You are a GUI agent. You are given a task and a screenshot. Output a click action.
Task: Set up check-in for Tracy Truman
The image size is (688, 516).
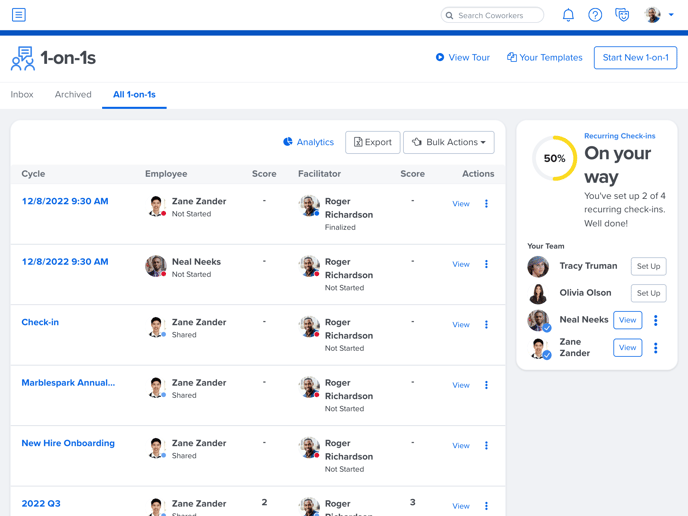coord(649,266)
